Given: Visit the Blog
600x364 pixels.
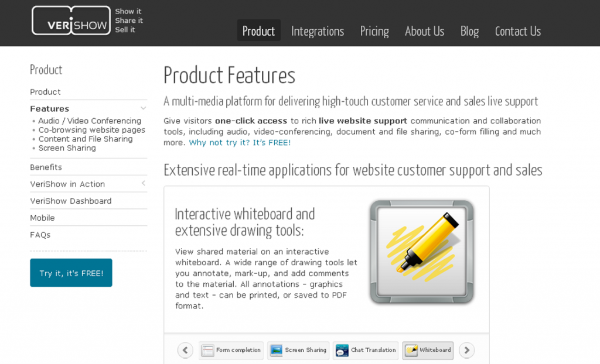Looking at the screenshot, I should pyautogui.click(x=469, y=31).
